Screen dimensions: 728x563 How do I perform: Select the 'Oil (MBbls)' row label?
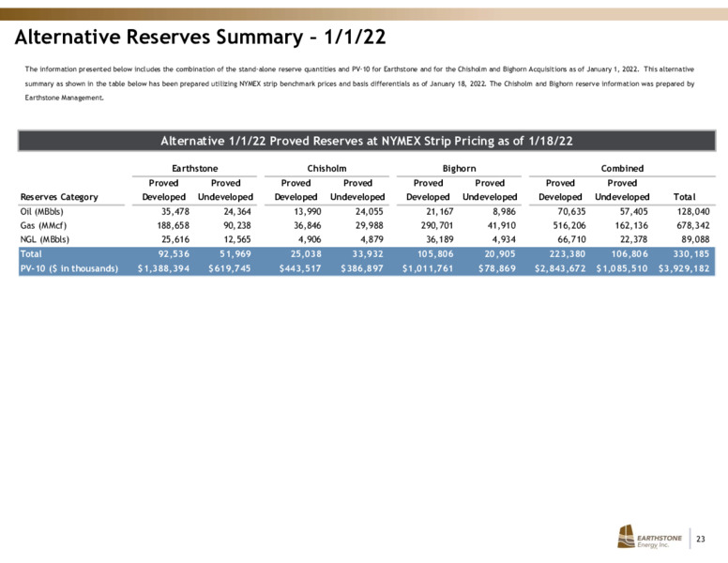42,212
